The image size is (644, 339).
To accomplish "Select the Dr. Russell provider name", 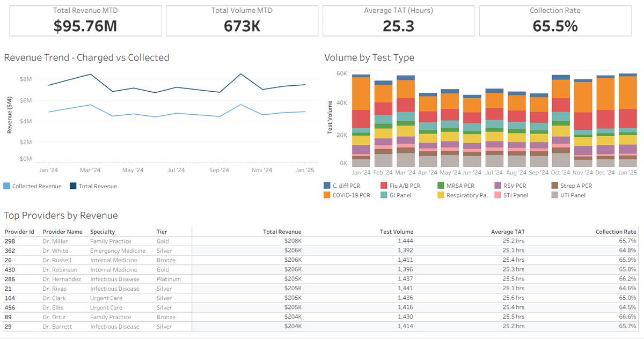I will [57, 260].
